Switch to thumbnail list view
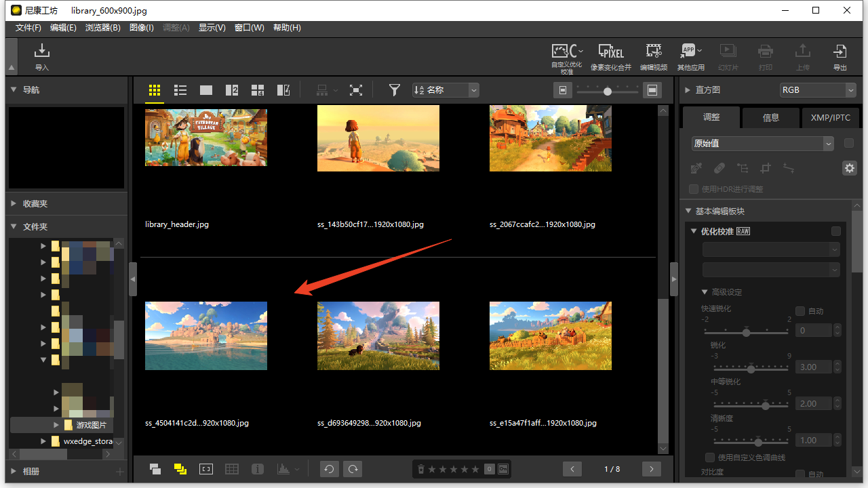868x488 pixels. coord(180,90)
